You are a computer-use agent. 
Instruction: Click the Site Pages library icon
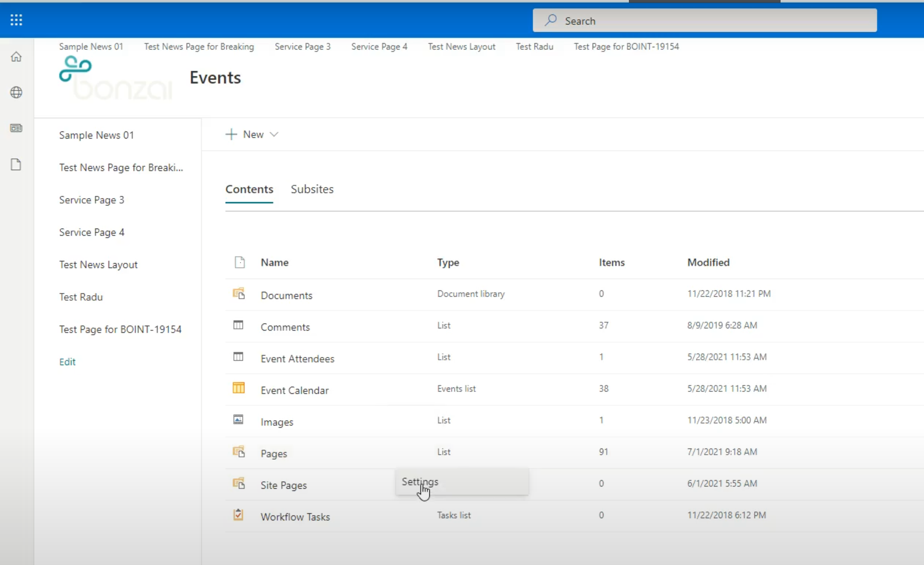(x=238, y=483)
